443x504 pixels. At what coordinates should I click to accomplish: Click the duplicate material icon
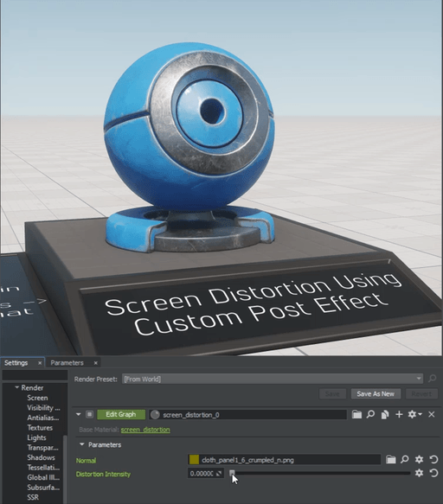(385, 415)
